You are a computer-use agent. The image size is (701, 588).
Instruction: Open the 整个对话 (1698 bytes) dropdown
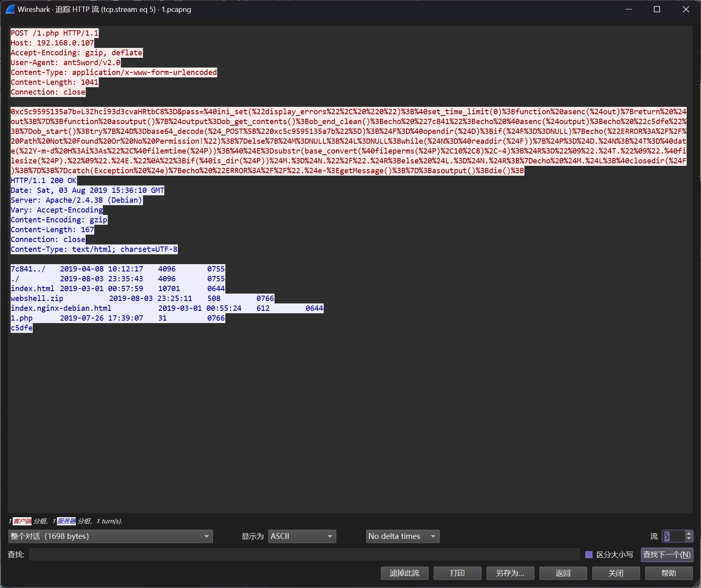(x=111, y=536)
